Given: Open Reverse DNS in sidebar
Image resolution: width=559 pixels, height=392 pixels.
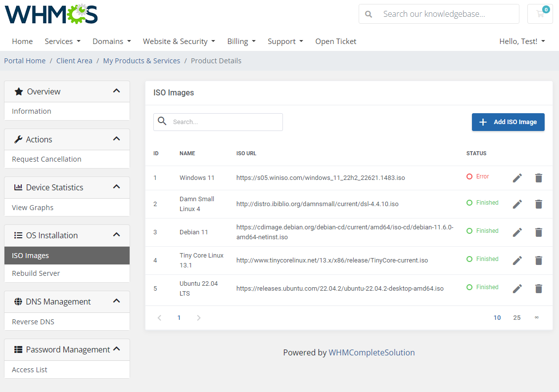Looking at the screenshot, I should click(67, 322).
